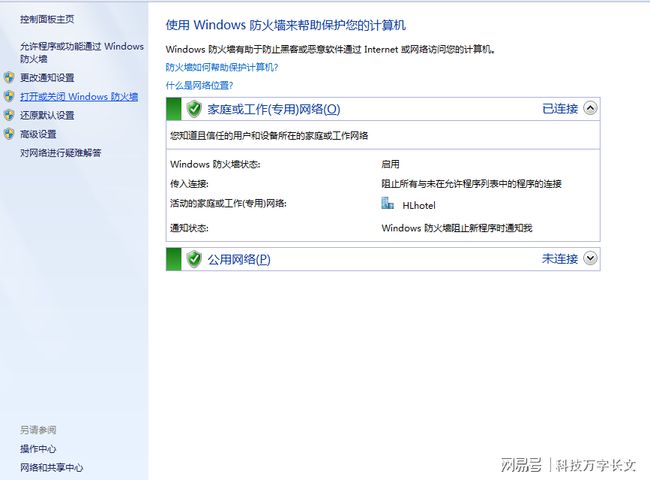The image size is (650, 480).
Task: Open 操作中心 link under 另请参阅
Action: (38, 448)
